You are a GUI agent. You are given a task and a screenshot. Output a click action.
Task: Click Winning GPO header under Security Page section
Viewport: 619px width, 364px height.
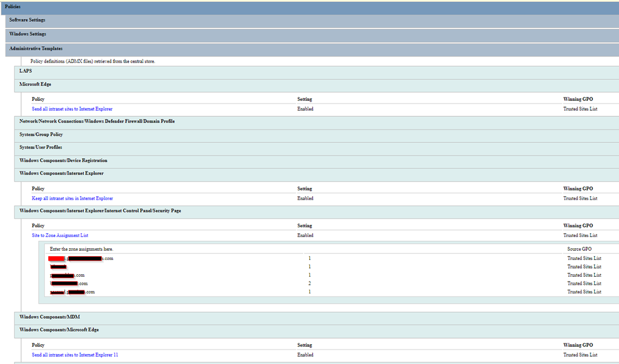point(578,225)
